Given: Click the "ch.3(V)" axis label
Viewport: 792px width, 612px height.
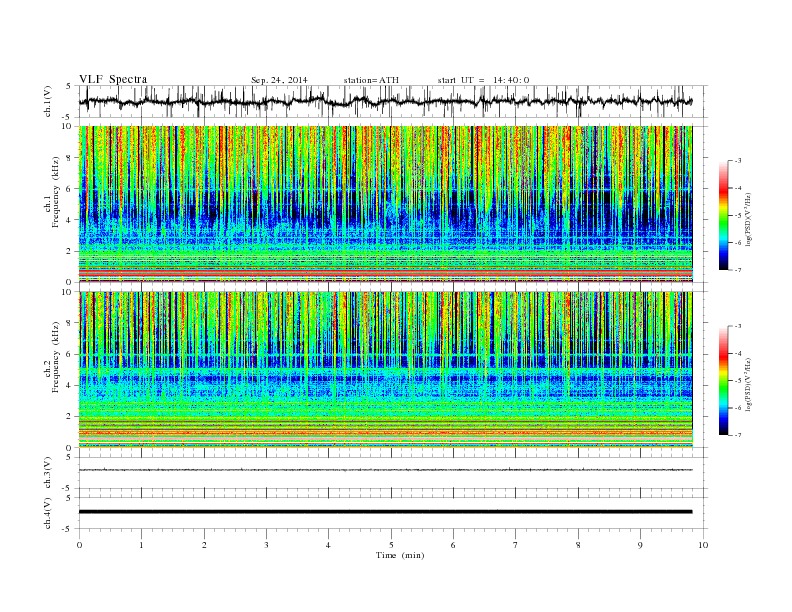Looking at the screenshot, I should pyautogui.click(x=48, y=473).
